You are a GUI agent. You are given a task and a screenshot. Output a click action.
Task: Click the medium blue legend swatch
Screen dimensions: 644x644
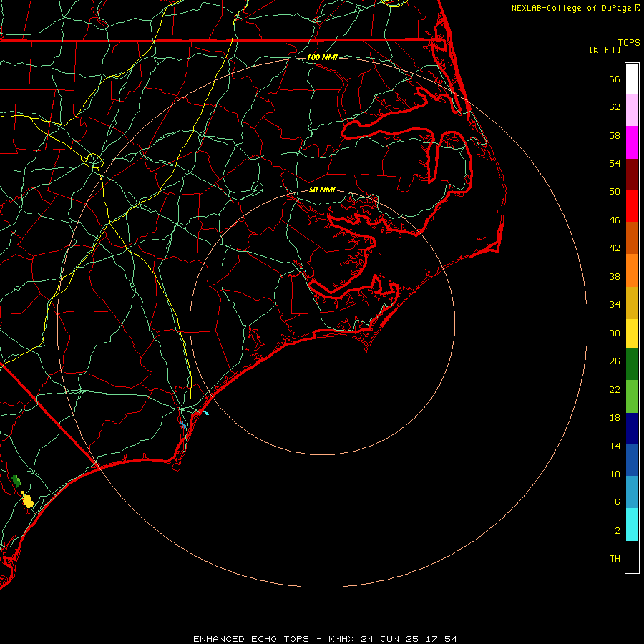[632, 460]
